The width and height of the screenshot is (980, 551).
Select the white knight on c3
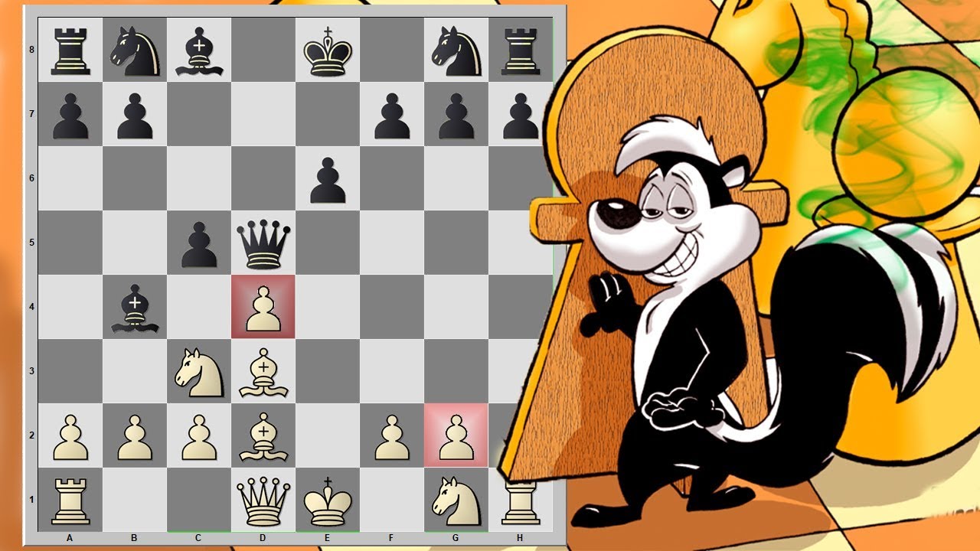click(x=199, y=372)
